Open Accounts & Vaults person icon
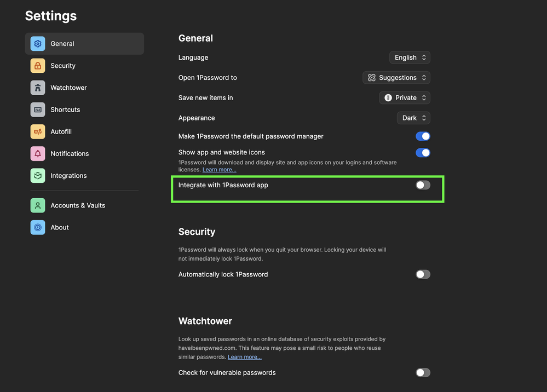 point(38,205)
